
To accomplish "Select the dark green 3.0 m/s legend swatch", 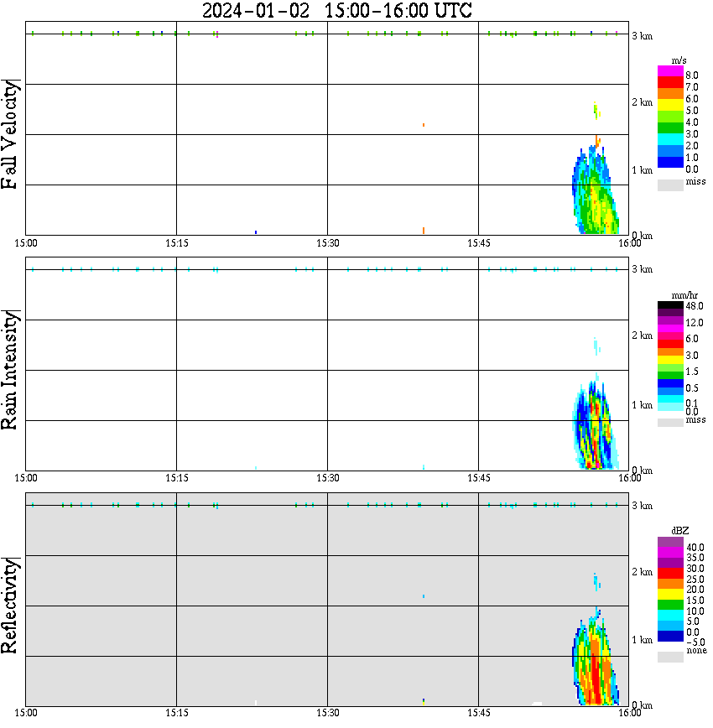I will (x=670, y=128).
